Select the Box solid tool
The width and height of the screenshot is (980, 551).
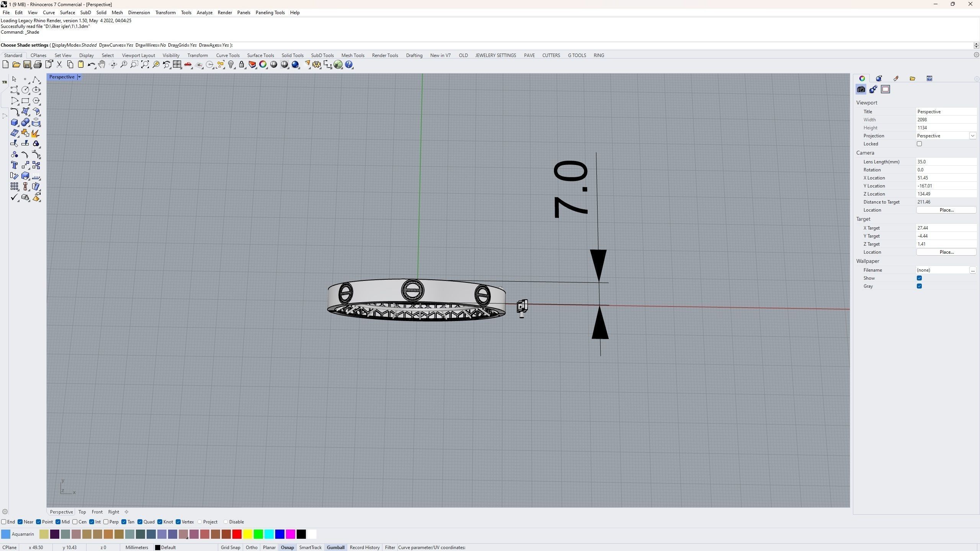tap(14, 122)
